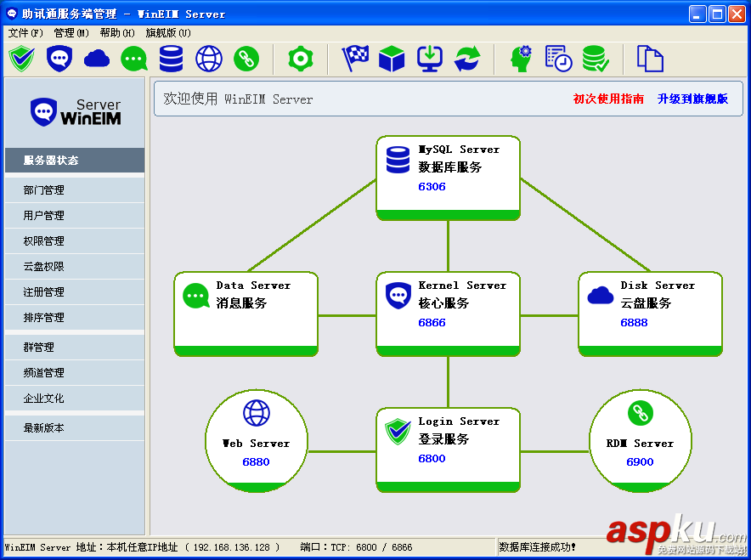Open the 旗舰版(U) menu
The height and width of the screenshot is (560, 751).
pos(167,33)
